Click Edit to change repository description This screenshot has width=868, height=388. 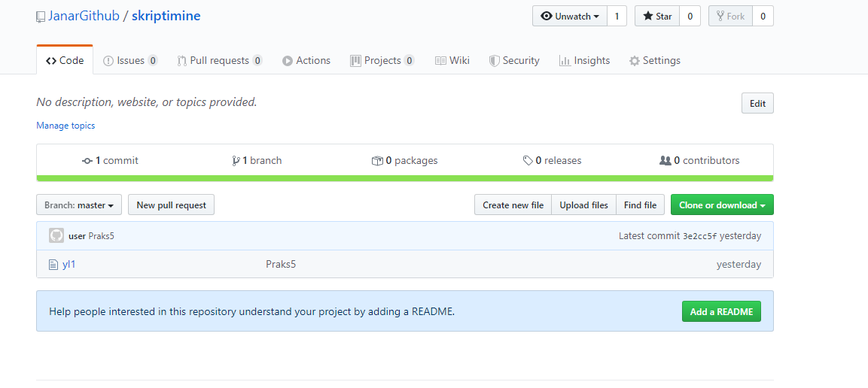pos(757,103)
